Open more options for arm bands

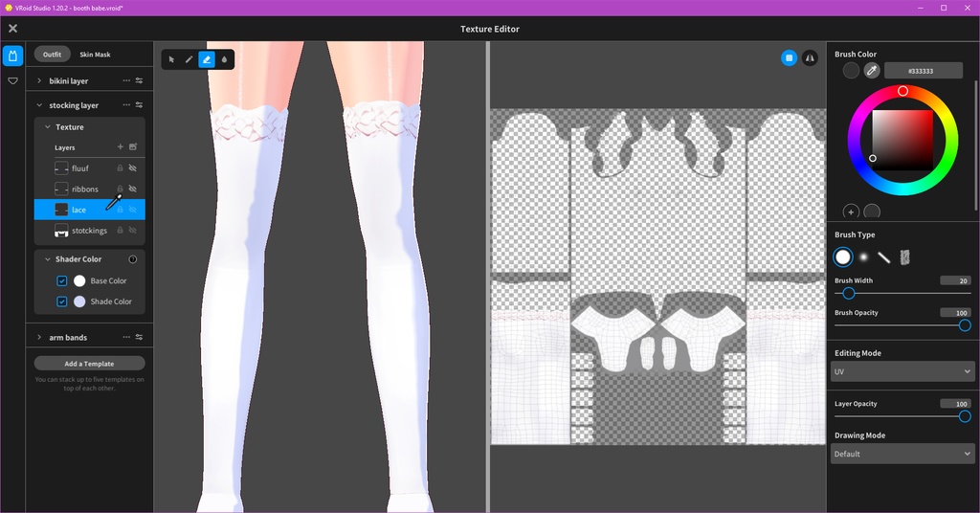click(126, 338)
